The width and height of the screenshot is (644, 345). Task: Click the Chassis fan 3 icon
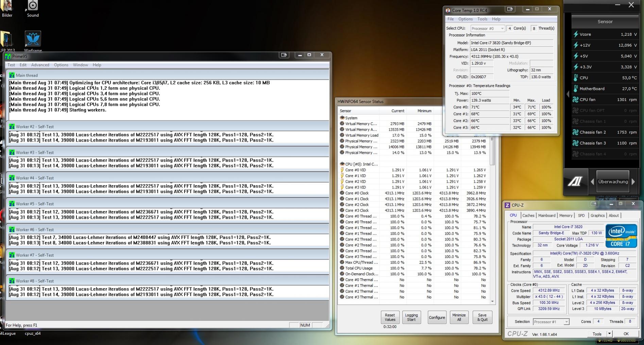576,143
